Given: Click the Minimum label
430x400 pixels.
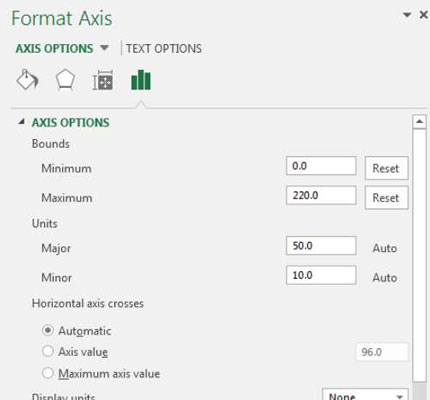Looking at the screenshot, I should click(66, 168).
